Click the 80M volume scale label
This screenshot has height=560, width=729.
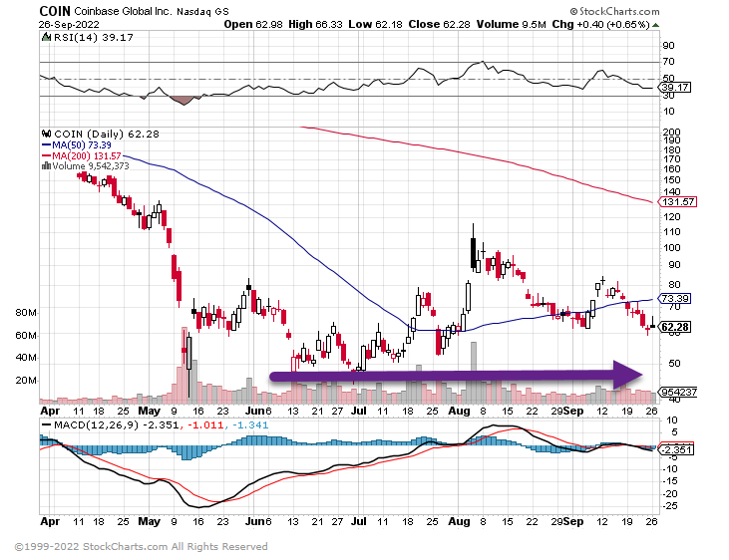coord(26,313)
